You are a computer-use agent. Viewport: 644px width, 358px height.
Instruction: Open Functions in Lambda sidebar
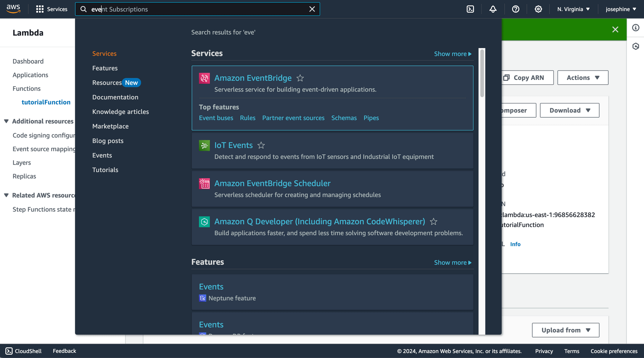click(x=26, y=88)
